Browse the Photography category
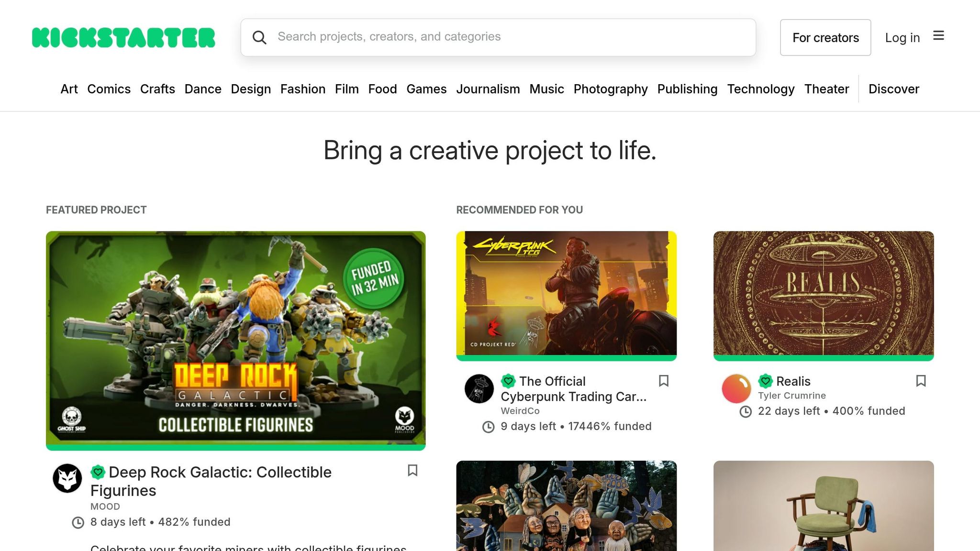Viewport: 980px width, 551px height. pos(611,89)
